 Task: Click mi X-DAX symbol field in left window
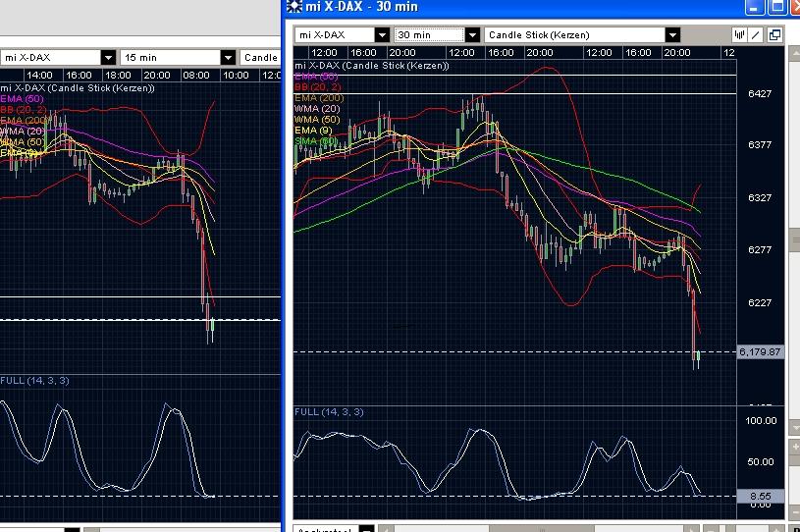[x=50, y=57]
